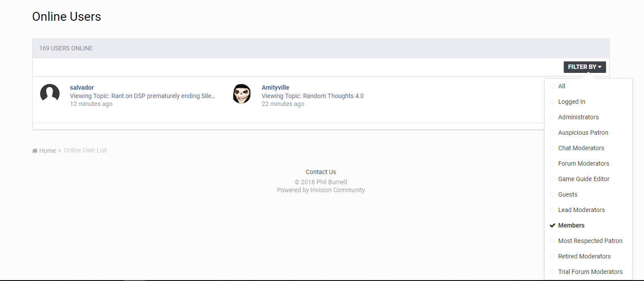The height and width of the screenshot is (281, 644).
Task: Open salvador's default avatar
Action: tap(50, 94)
